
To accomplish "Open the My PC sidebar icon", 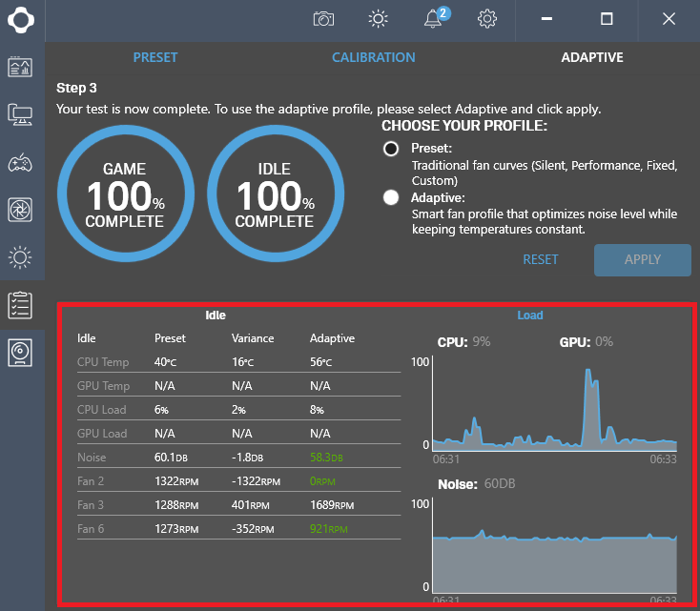I will (x=20, y=114).
